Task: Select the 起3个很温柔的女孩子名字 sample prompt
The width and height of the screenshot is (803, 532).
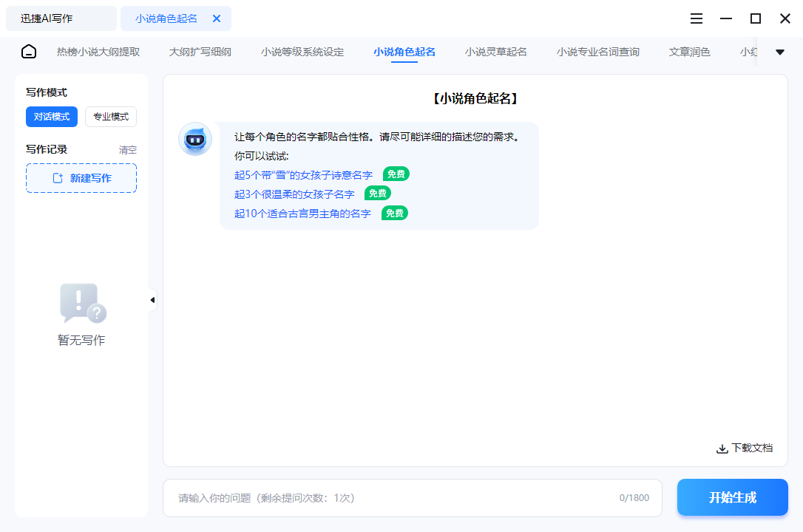Action: tap(295, 193)
